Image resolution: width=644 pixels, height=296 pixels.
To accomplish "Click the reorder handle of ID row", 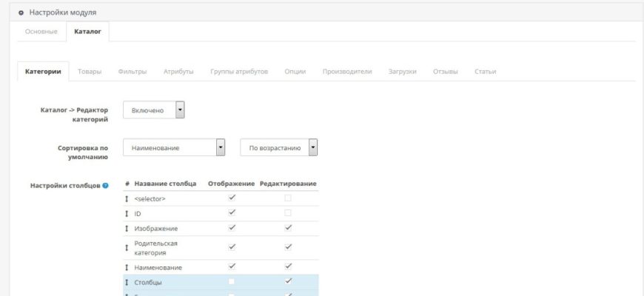I will click(x=127, y=213).
